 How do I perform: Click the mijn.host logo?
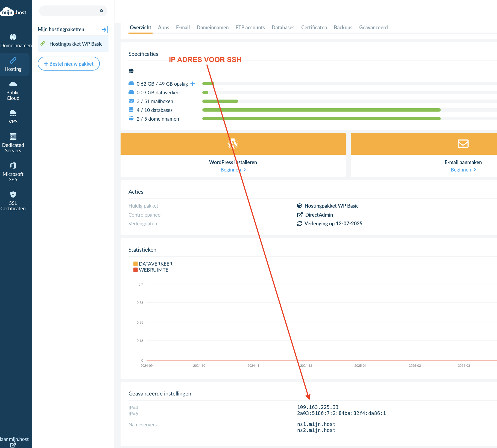click(x=14, y=12)
